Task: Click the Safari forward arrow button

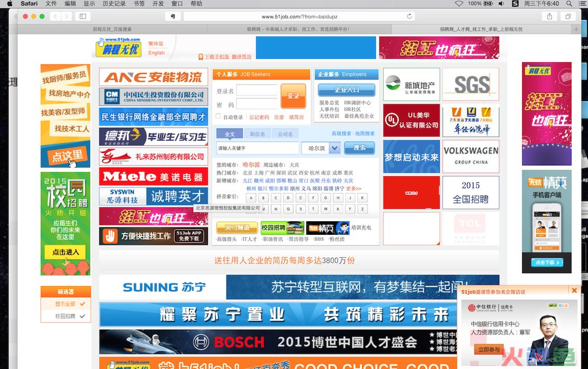Action: 66,16
